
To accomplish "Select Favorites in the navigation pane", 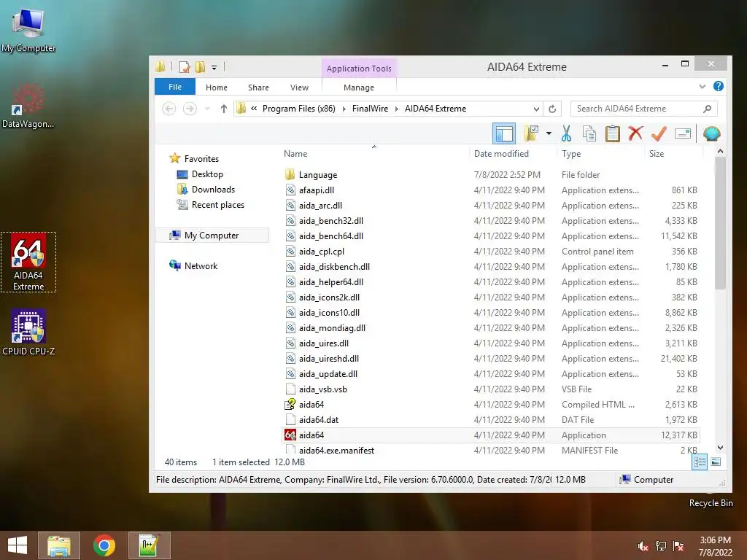I will [x=201, y=158].
